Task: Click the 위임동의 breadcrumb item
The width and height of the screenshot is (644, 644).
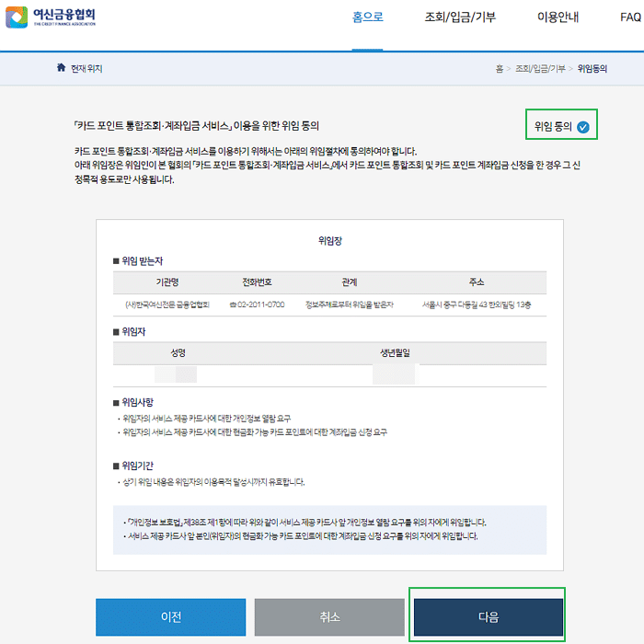Action: tap(592, 69)
